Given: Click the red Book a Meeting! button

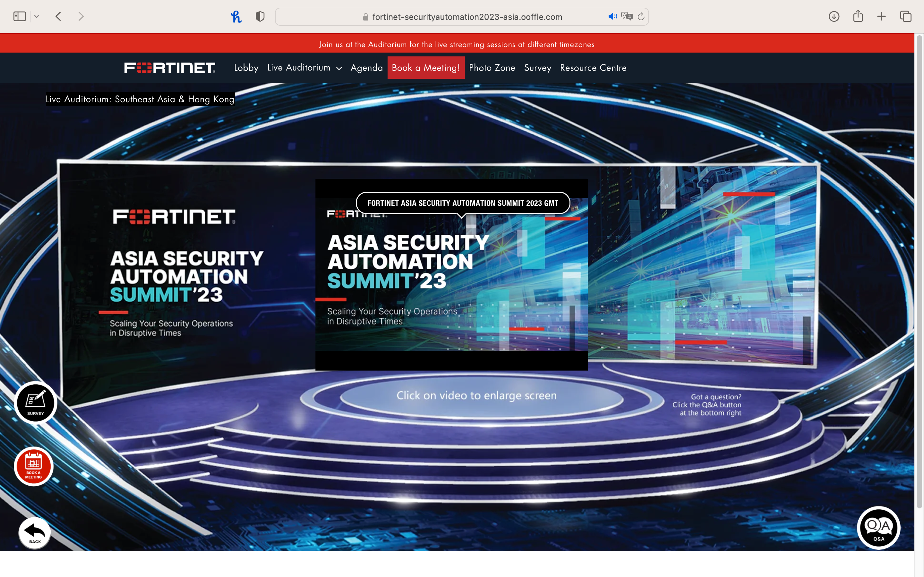Looking at the screenshot, I should (x=426, y=68).
